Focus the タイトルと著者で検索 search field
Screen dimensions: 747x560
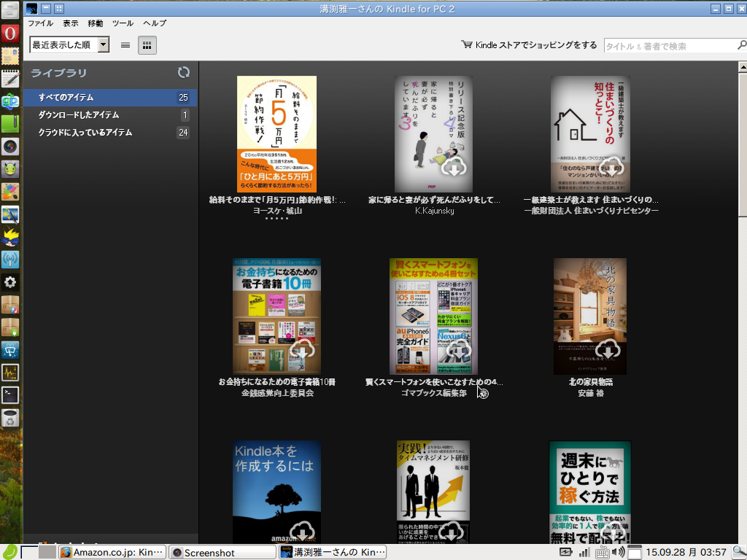point(670,46)
